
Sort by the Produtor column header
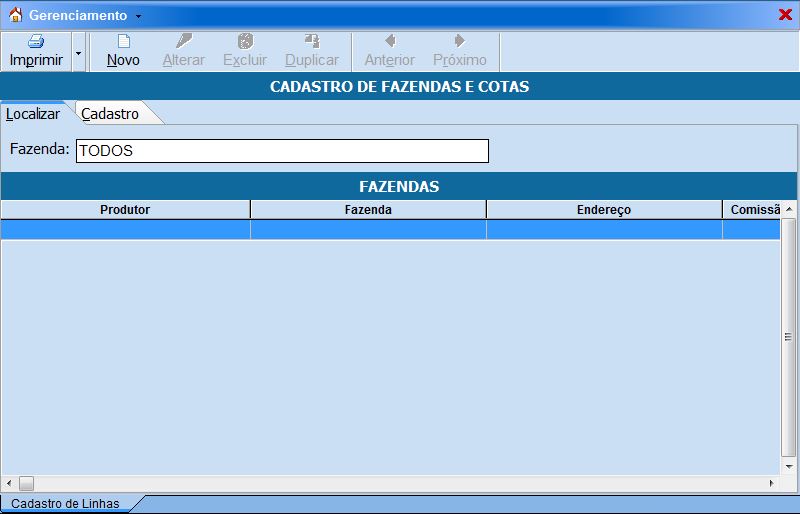pos(125,210)
